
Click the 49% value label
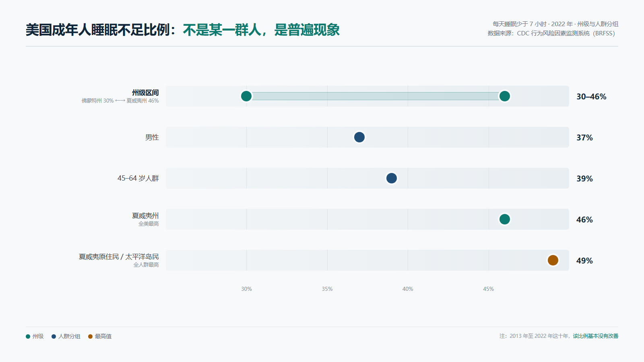584,261
